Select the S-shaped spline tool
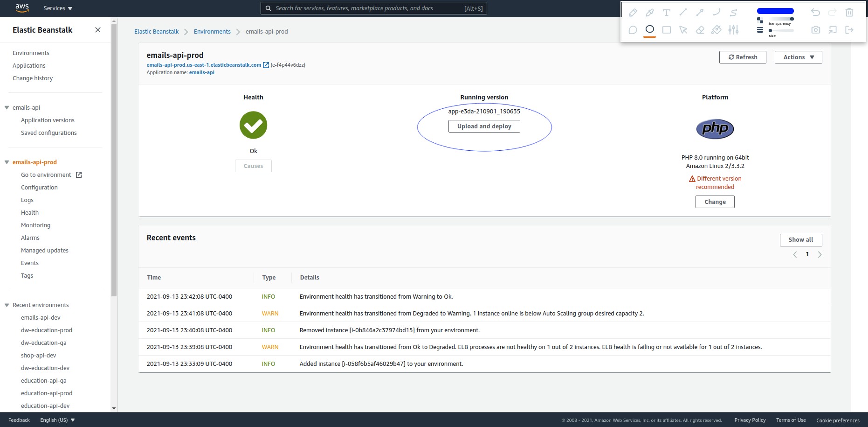The image size is (868, 427). pos(734,13)
